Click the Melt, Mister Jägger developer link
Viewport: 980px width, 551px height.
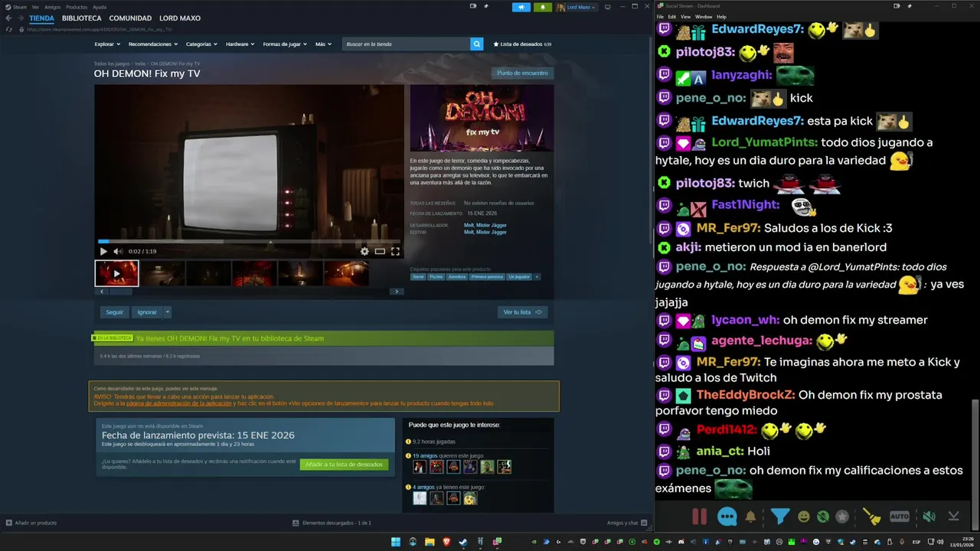[x=485, y=226]
